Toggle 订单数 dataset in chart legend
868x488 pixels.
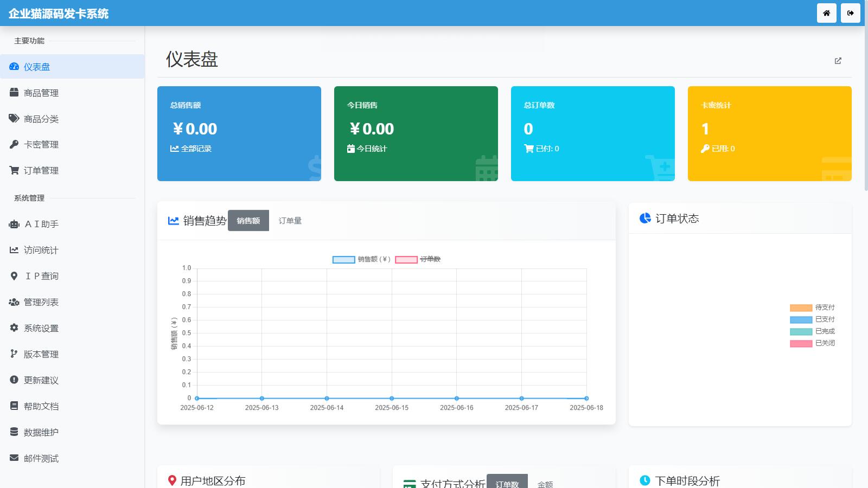click(x=418, y=259)
